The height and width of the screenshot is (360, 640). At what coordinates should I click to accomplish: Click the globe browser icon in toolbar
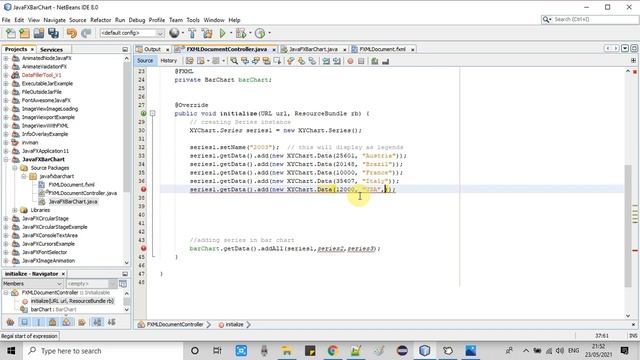pyautogui.click(x=174, y=33)
